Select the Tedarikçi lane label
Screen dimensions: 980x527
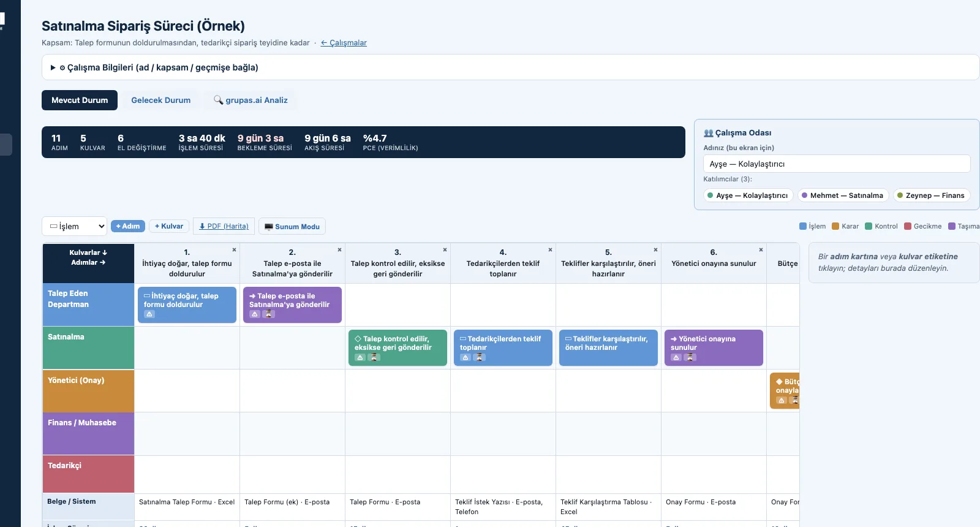click(x=88, y=474)
